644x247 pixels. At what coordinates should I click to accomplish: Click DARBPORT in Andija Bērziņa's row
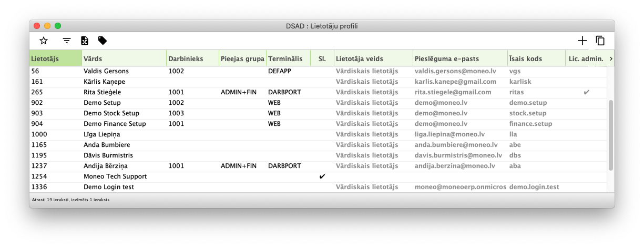click(284, 166)
